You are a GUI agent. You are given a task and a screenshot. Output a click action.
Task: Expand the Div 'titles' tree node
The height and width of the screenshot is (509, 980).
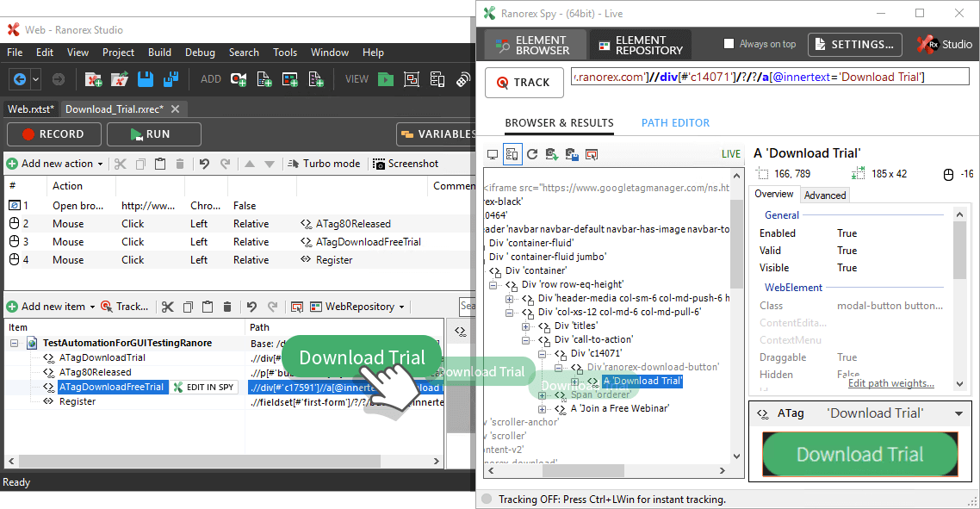(x=526, y=326)
